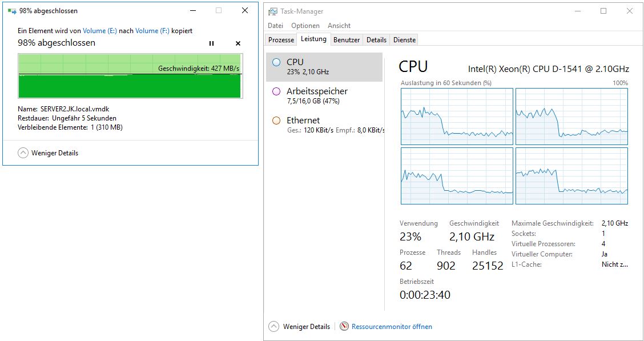
Task: Cancel the copy with the X button
Action: tap(238, 43)
